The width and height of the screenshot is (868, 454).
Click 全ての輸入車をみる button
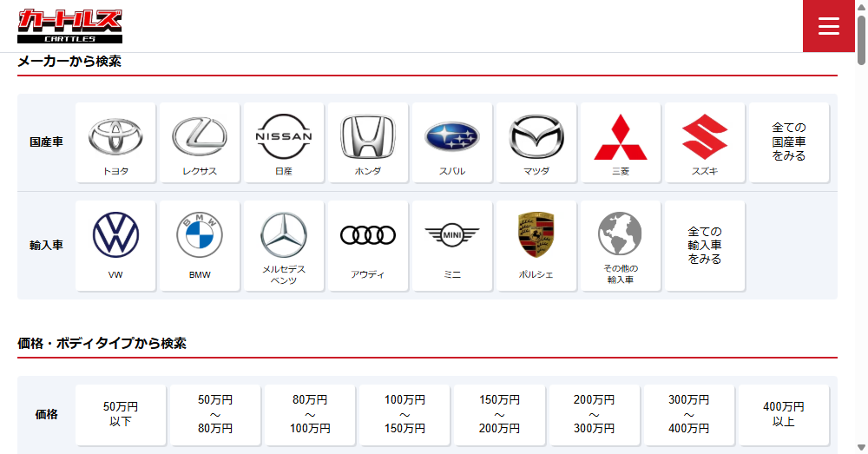click(705, 246)
